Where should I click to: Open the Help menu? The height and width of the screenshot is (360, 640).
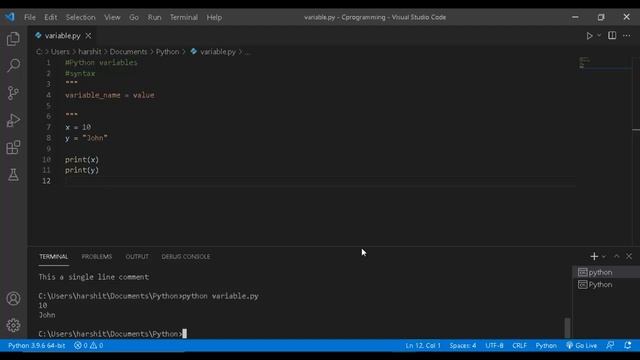point(214,17)
